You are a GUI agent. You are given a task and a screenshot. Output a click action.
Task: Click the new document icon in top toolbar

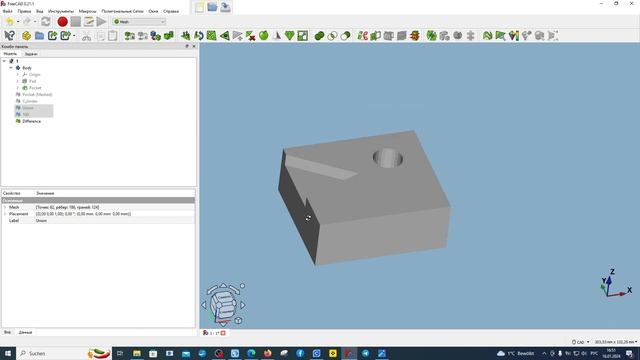[x=199, y=7]
